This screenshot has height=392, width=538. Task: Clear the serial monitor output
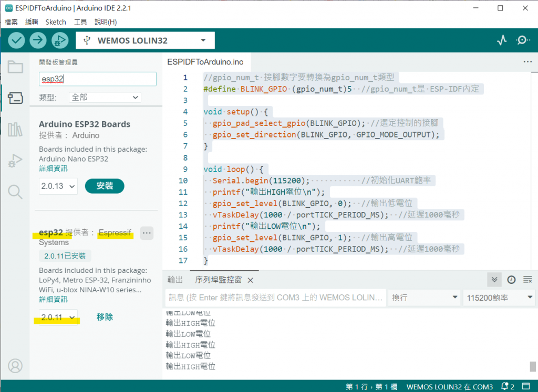click(x=527, y=280)
